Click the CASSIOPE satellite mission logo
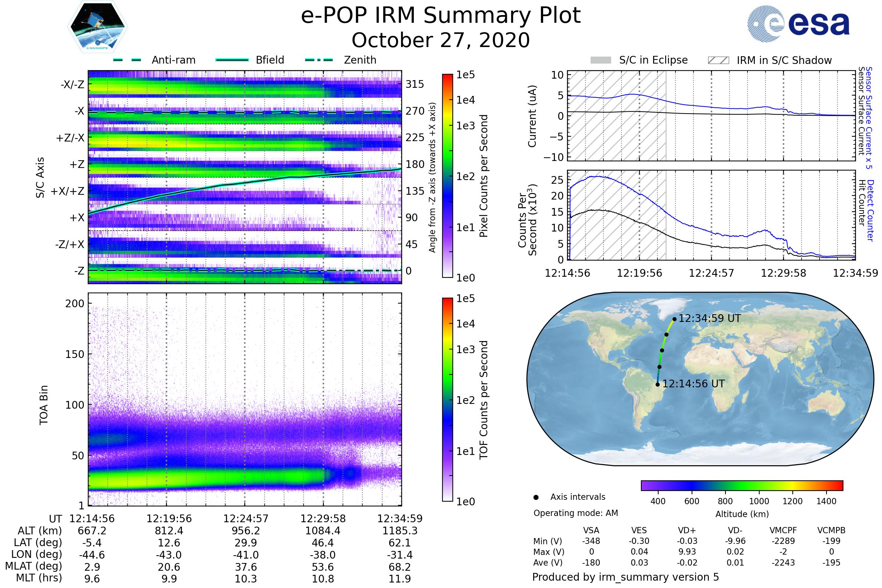Screen dimensions: 882x588 click(97, 27)
